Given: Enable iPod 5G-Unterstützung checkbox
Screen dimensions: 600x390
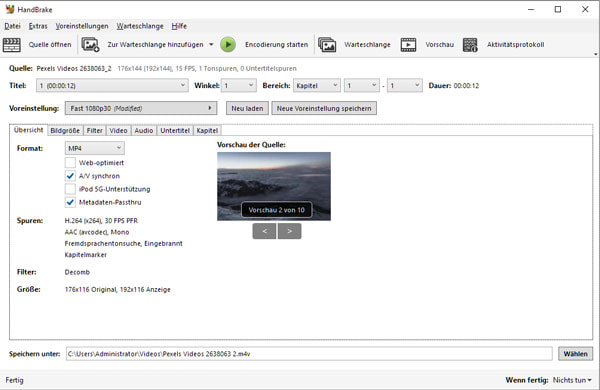Looking at the screenshot, I should (x=70, y=189).
